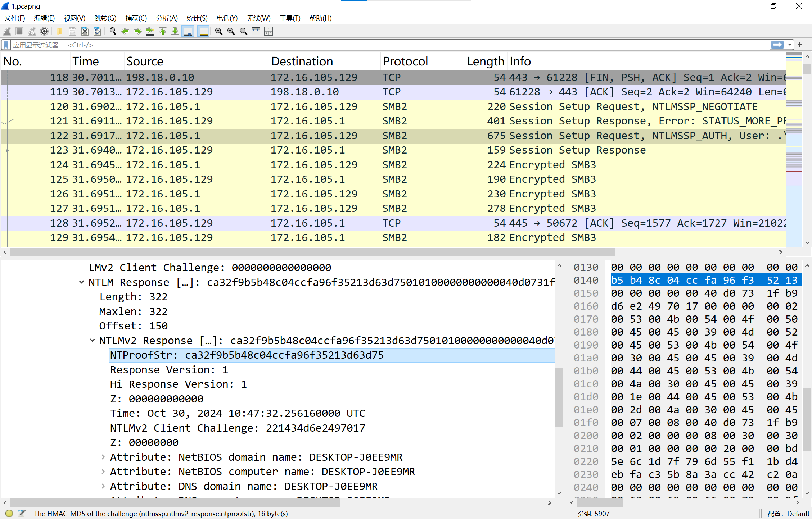Jump to first packet icon
The image size is (812, 519).
(163, 32)
